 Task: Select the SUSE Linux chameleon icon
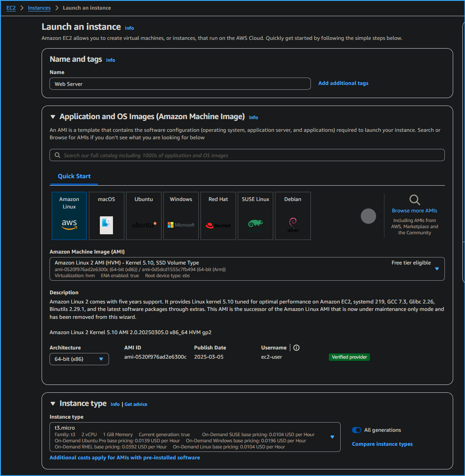pyautogui.click(x=255, y=225)
